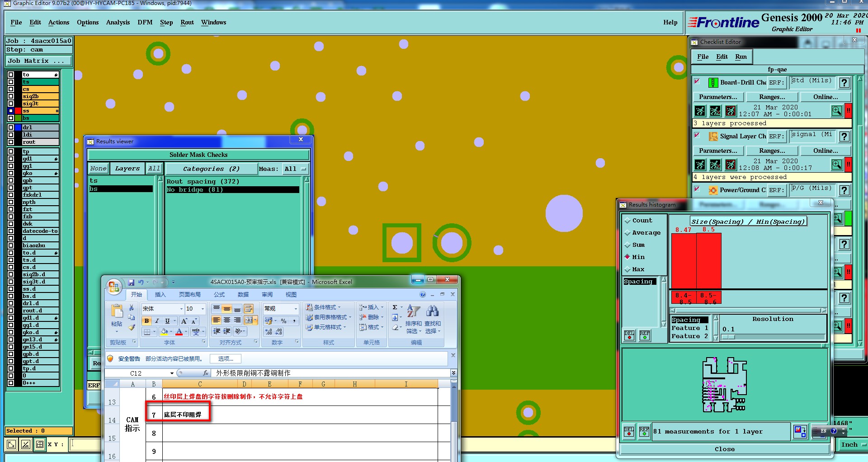868x462 pixels.
Task: Switch to the Excel Data ribbon tab
Action: pos(243,295)
